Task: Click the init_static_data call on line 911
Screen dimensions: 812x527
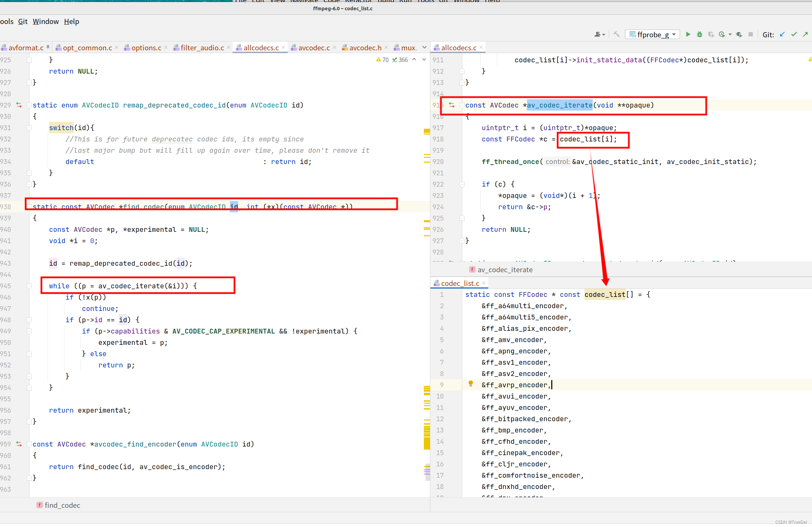Action: coord(609,60)
